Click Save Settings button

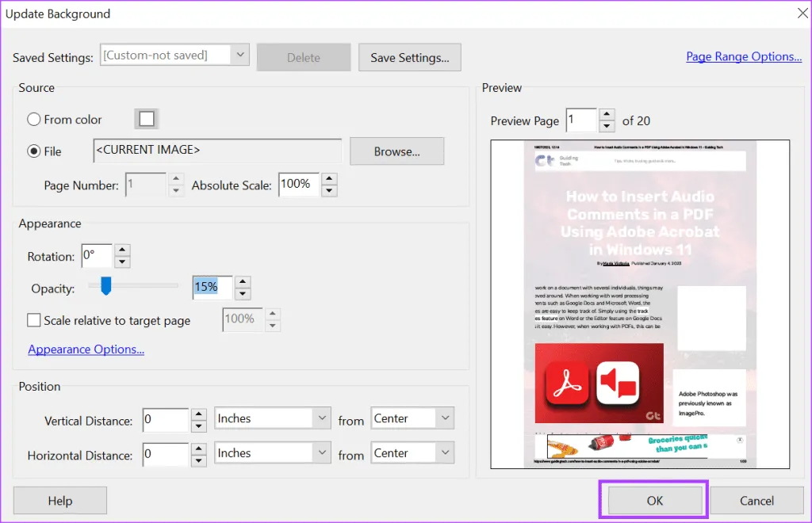(x=409, y=58)
